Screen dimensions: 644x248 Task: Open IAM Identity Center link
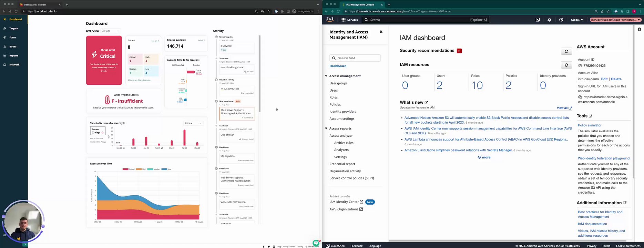point(346,202)
